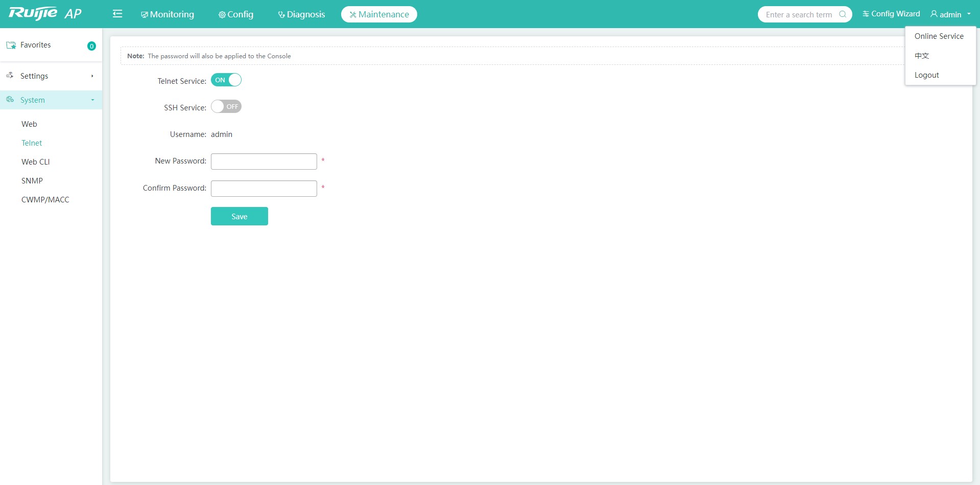Click the search magnifier icon
The image size is (980, 485).
pyautogui.click(x=843, y=14)
